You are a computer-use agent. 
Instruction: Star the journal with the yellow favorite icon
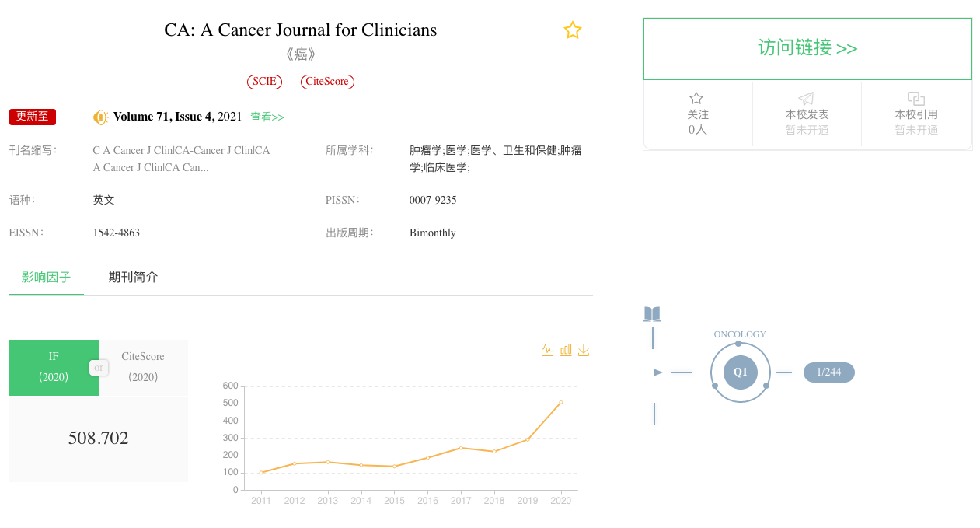tap(573, 30)
